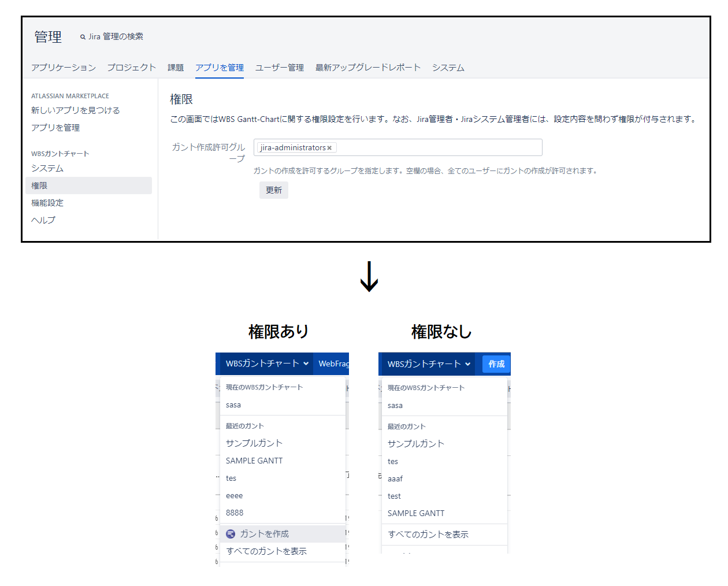Click the 最近のガント header under 権限あり
Image resolution: width=728 pixels, height=586 pixels.
tap(245, 426)
